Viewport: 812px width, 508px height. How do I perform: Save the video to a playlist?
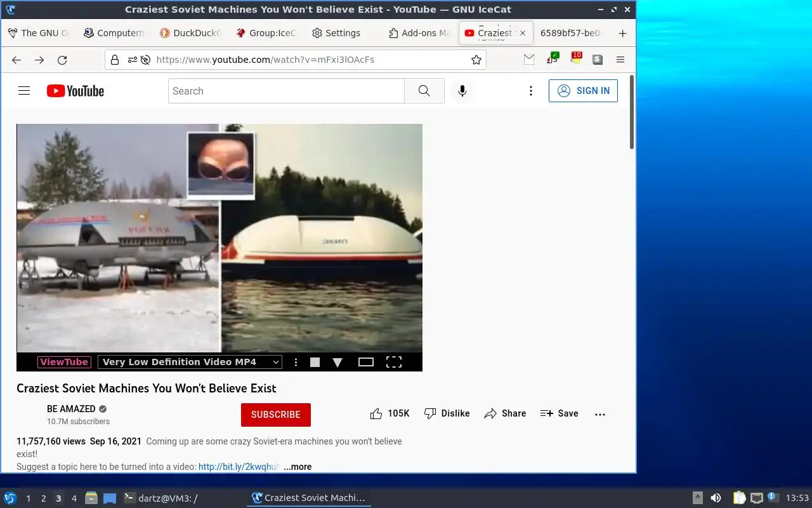(x=559, y=414)
